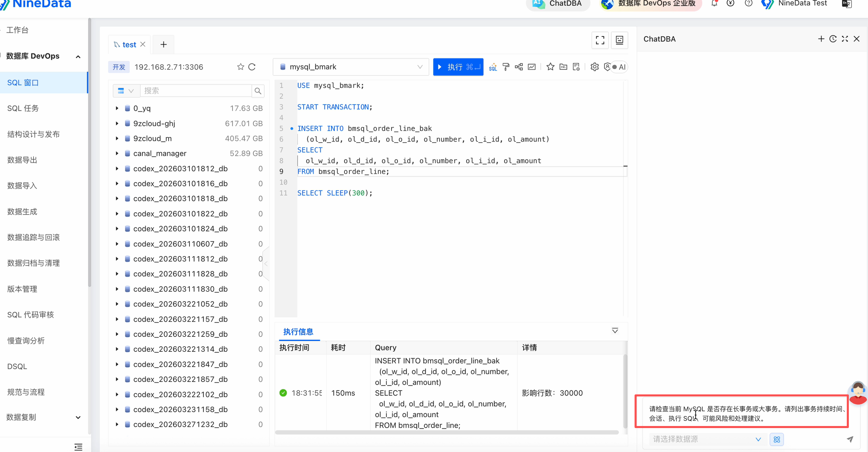Toggle the AI switch in toolbar
Screen dimensions: 868x452
pos(619,67)
